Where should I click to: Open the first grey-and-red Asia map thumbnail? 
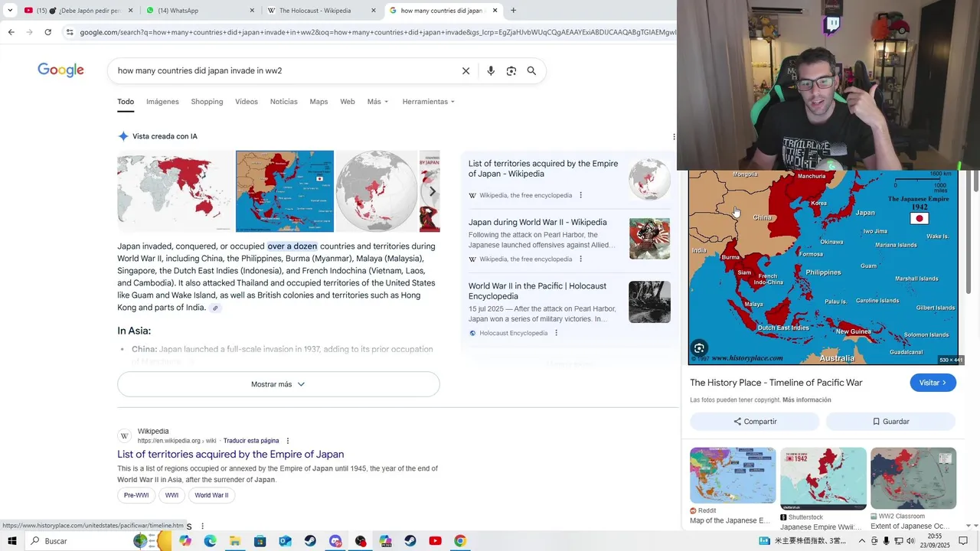point(175,191)
